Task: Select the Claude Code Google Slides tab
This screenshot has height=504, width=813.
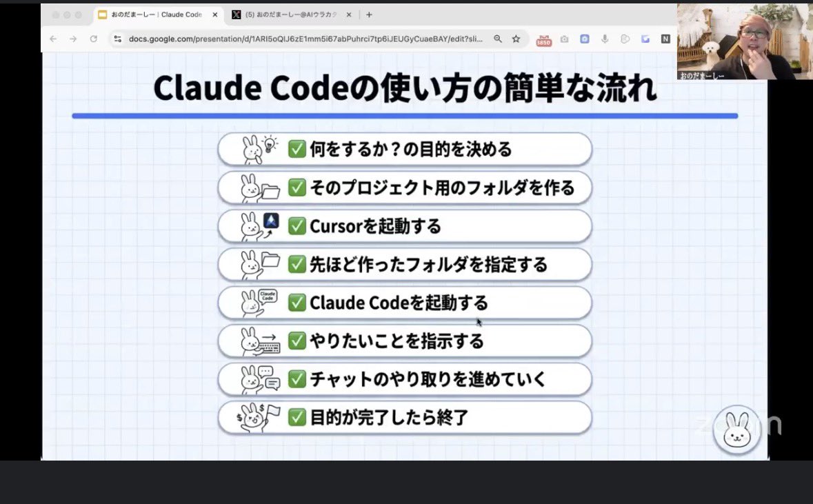Action: 159,14
